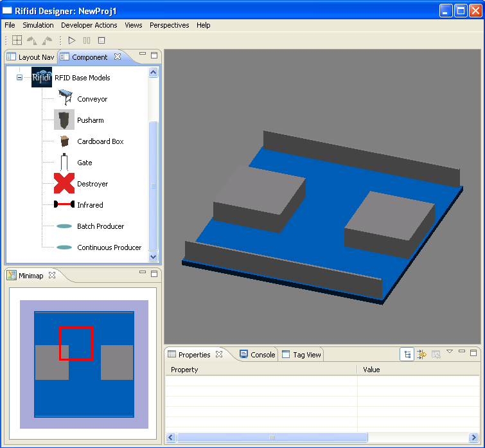Image resolution: width=485 pixels, height=448 pixels.
Task: Select the Infrared sensor icon
Action: 64,204
